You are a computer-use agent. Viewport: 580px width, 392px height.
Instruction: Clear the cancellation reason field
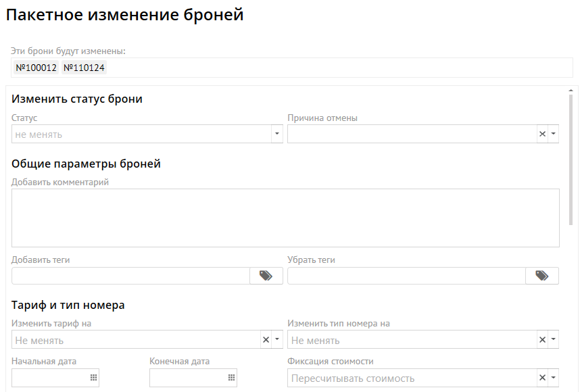542,134
